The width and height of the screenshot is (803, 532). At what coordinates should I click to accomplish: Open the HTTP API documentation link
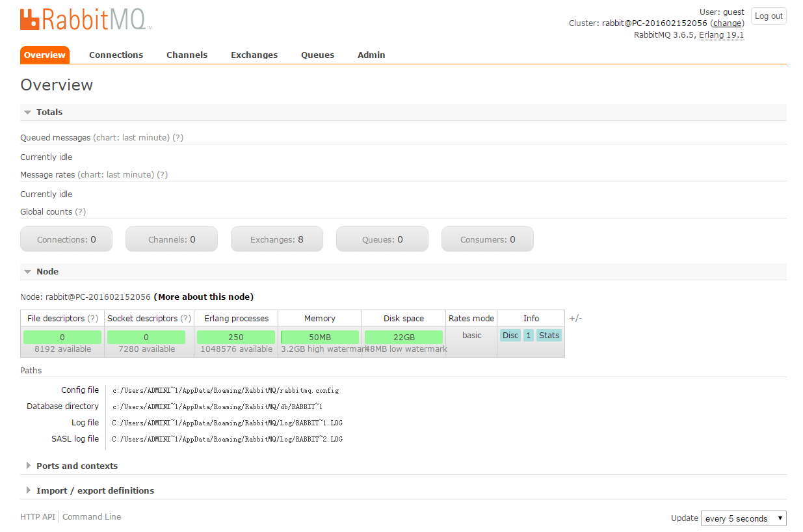click(38, 516)
